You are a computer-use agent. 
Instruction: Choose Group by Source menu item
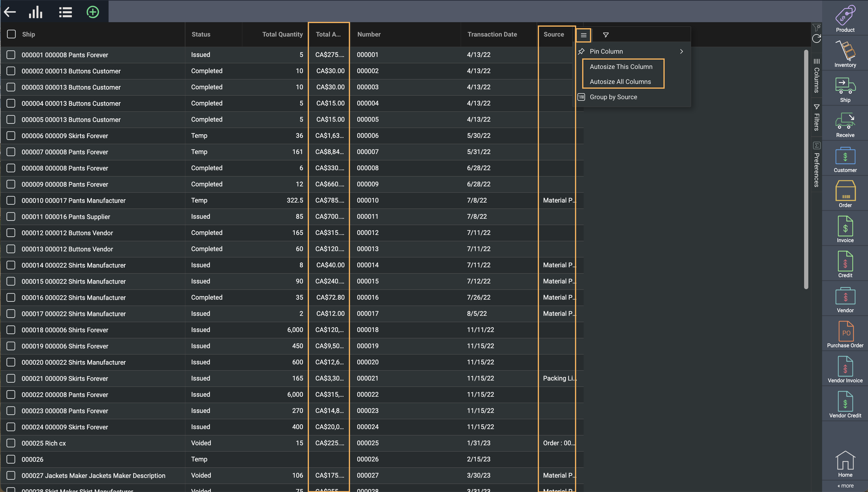click(x=613, y=97)
